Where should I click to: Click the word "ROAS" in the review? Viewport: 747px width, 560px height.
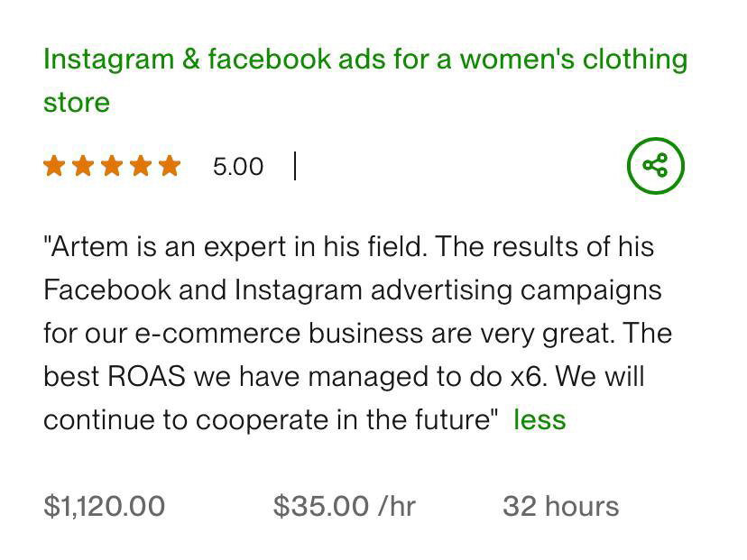click(x=146, y=377)
